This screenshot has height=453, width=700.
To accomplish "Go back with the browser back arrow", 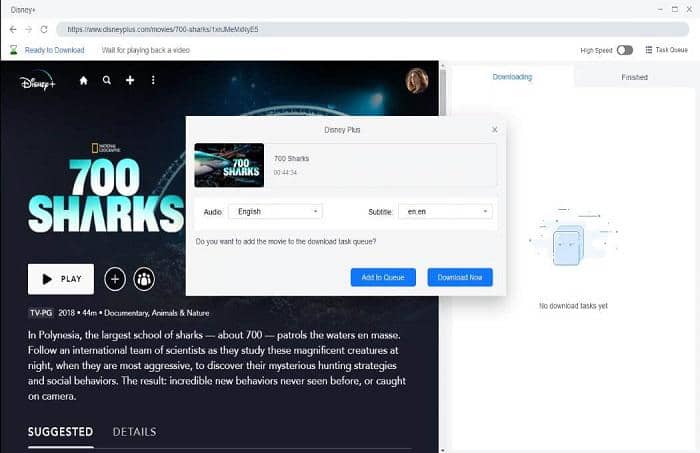I will click(x=13, y=29).
